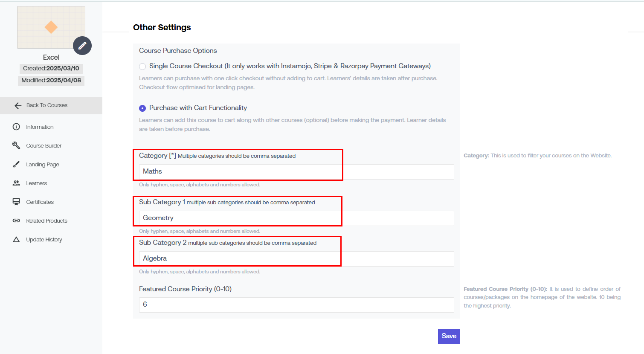This screenshot has width=644, height=354.
Task: Click the Related Products link icon
Action: [16, 221]
